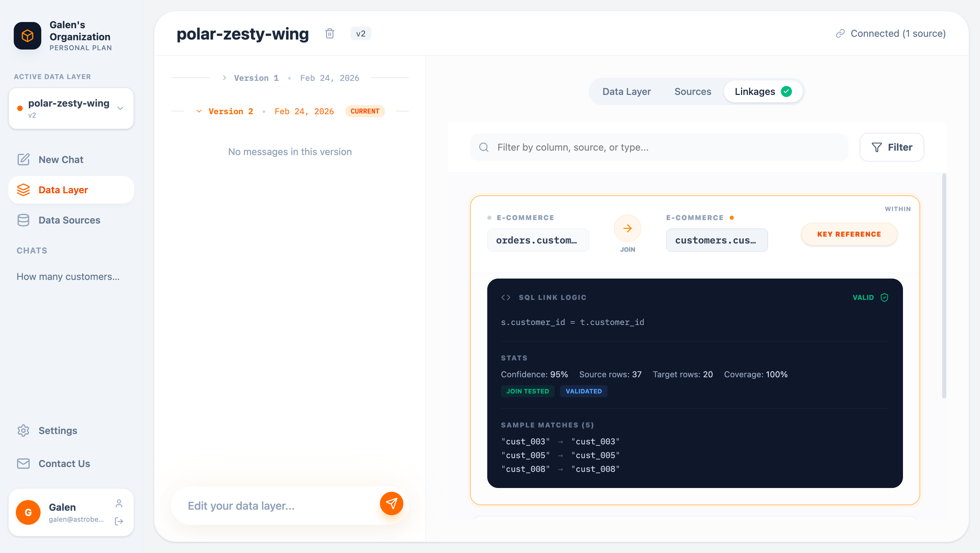The height and width of the screenshot is (553, 980).
Task: Open the 'How many customers...' chat
Action: pyautogui.click(x=68, y=277)
